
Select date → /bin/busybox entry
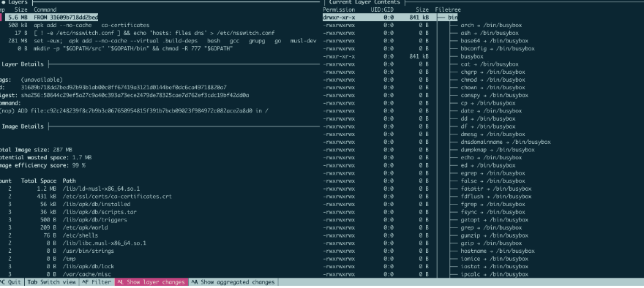(x=491, y=111)
